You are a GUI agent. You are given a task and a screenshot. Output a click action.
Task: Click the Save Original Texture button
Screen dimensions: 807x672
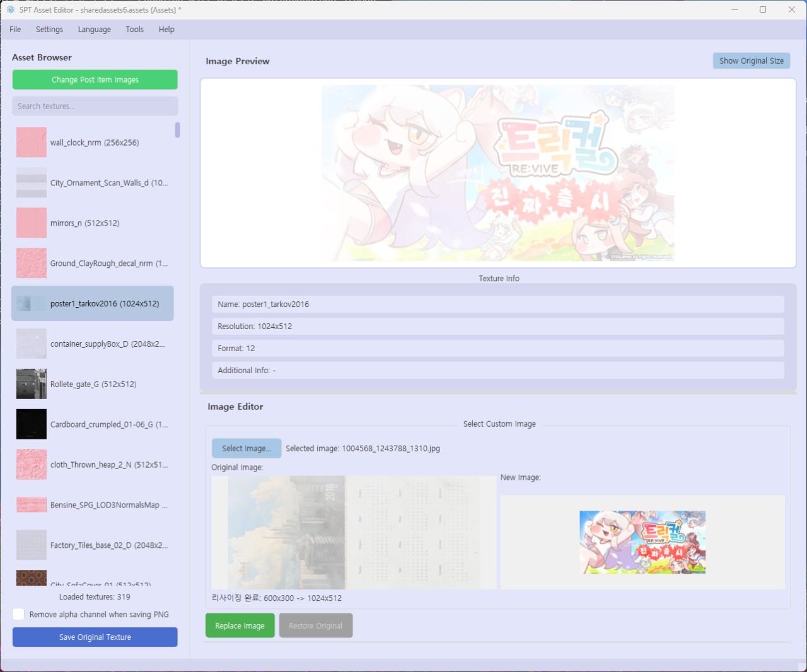(95, 637)
